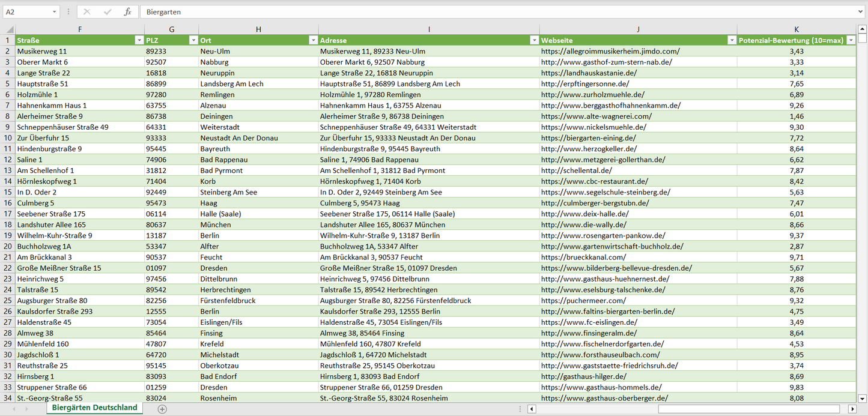
Task: Add a new sheet with plus icon
Action: [162, 409]
